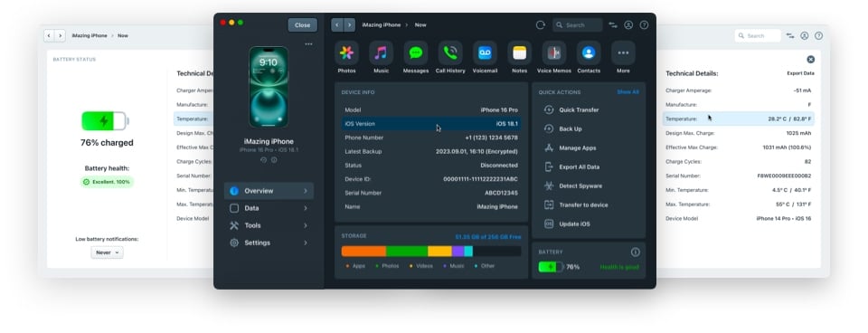The height and width of the screenshot is (333, 868).
Task: Go forward in the light left window
Action: pos(60,35)
